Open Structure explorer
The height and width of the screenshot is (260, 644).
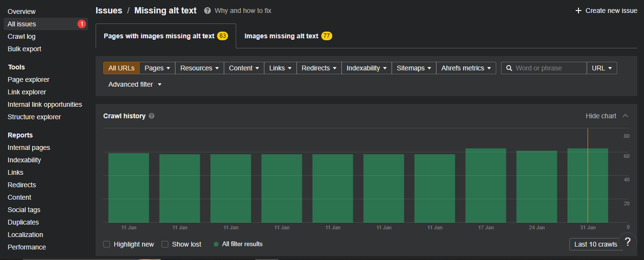[x=34, y=117]
